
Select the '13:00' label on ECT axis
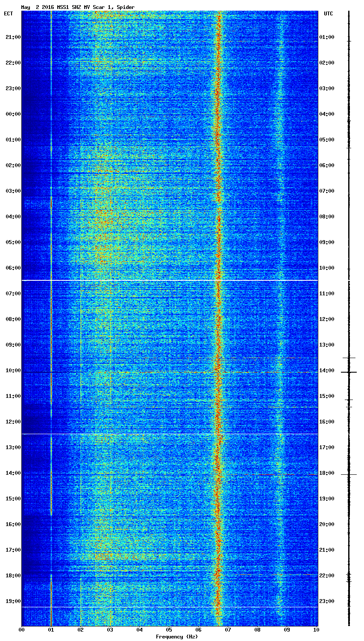pos(13,447)
